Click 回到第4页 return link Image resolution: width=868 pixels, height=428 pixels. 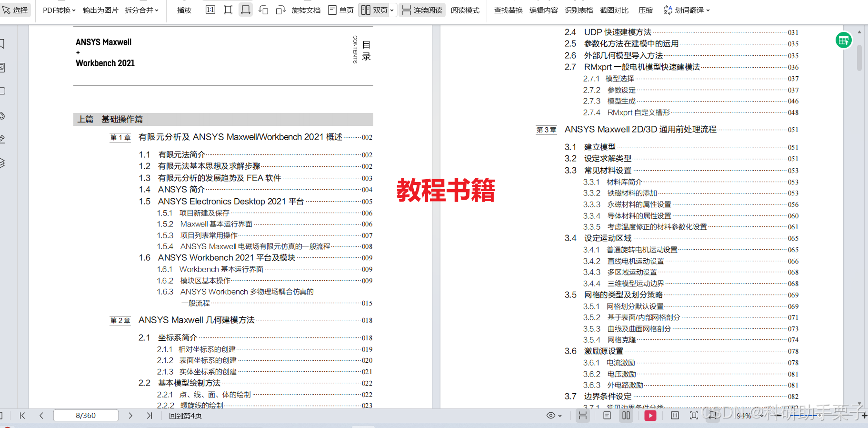(x=185, y=416)
